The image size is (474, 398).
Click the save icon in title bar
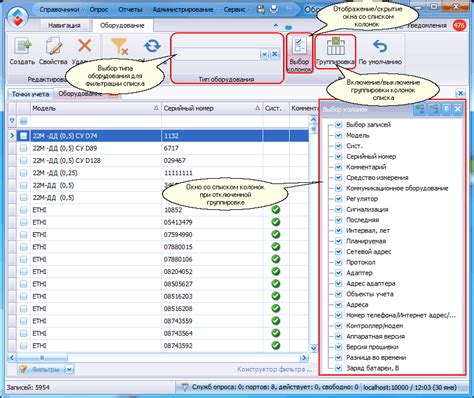click(x=261, y=9)
